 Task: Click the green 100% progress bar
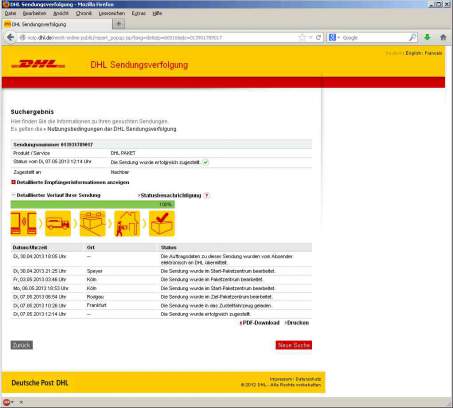[93, 204]
